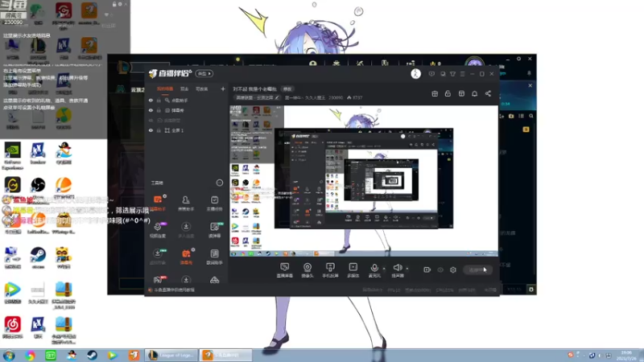The height and width of the screenshot is (362, 644).
Task: Click the plus icon to add a scene
Action: pyautogui.click(x=223, y=88)
